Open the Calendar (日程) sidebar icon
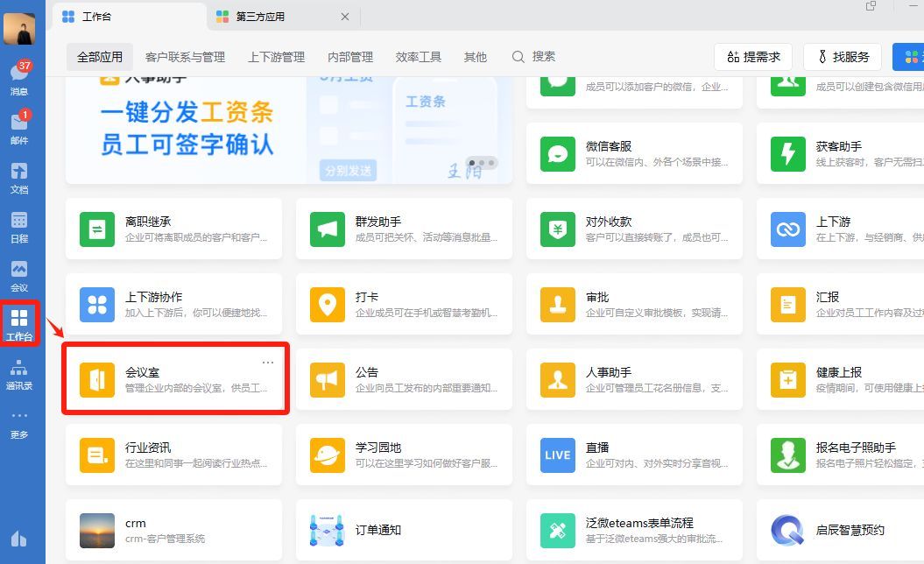Image resolution: width=924 pixels, height=564 pixels. click(x=18, y=225)
